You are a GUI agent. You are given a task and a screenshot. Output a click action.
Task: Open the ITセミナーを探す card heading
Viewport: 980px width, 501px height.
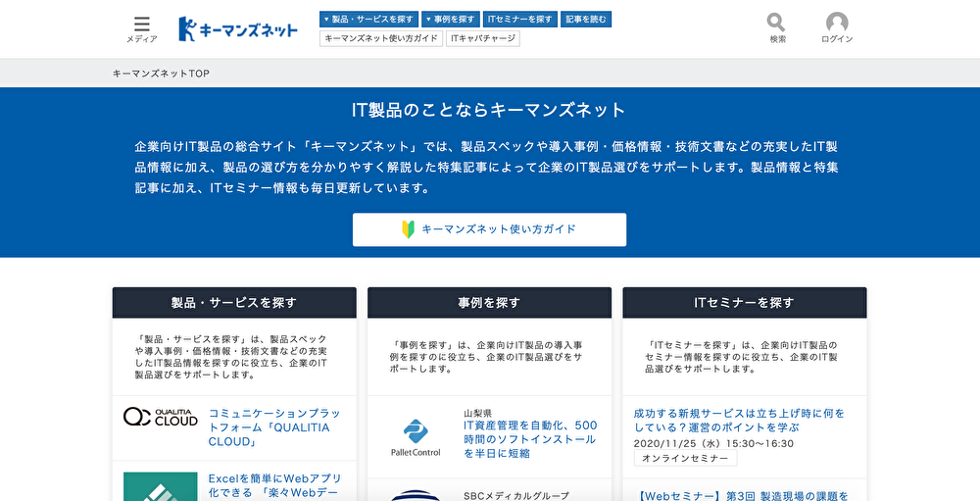tap(745, 303)
